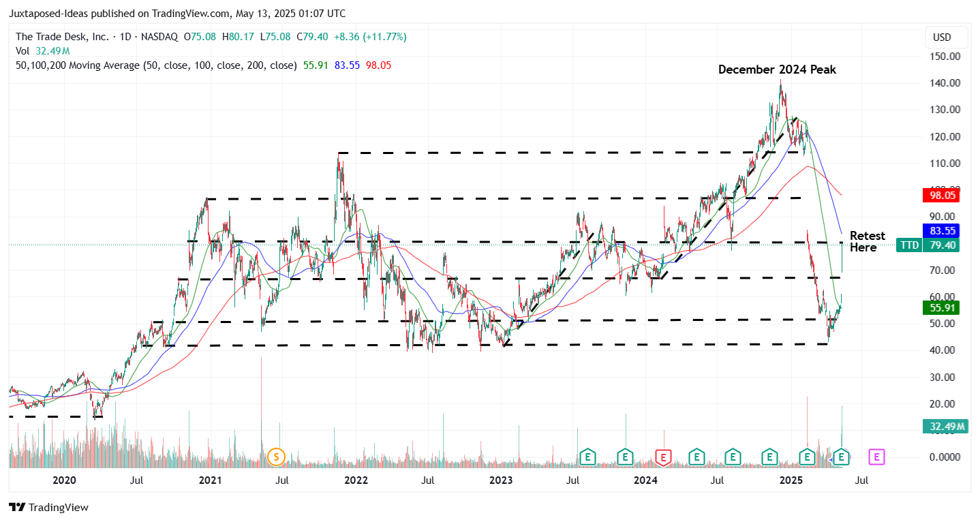Click the TradingView logo at the bottom left

point(48,508)
